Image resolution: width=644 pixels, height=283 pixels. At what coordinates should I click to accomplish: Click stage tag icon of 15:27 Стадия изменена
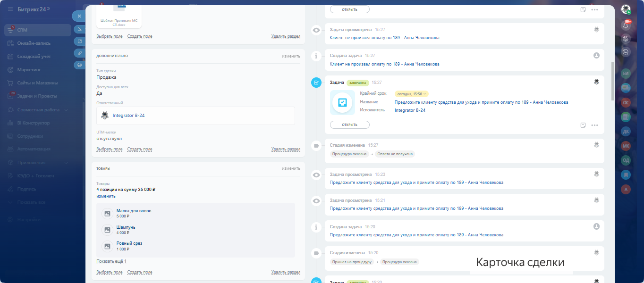(x=316, y=146)
